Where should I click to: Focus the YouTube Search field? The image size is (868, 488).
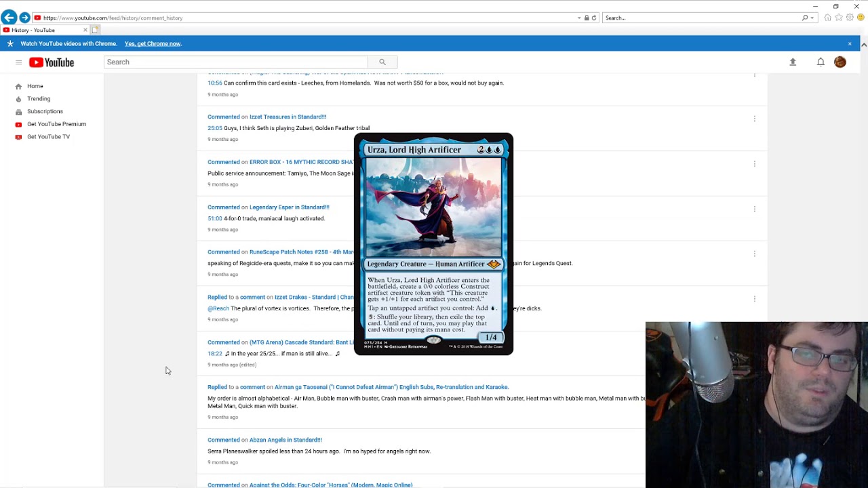[x=236, y=62]
